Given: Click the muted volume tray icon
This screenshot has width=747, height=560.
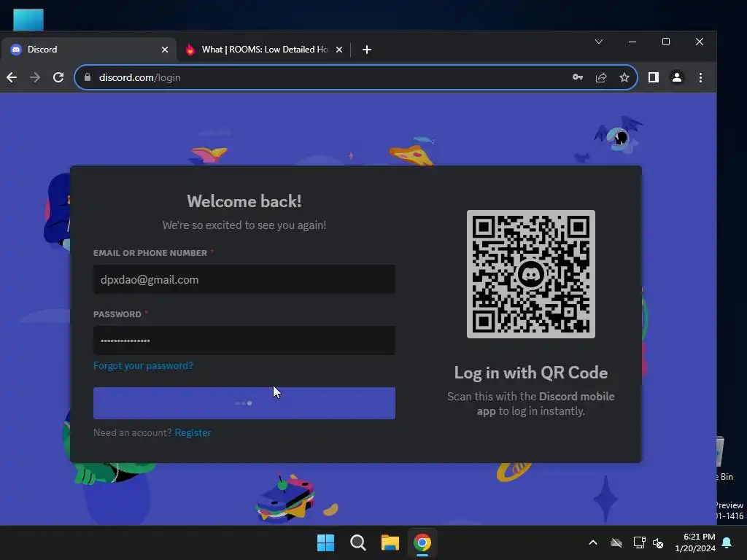Looking at the screenshot, I should coord(658,542).
